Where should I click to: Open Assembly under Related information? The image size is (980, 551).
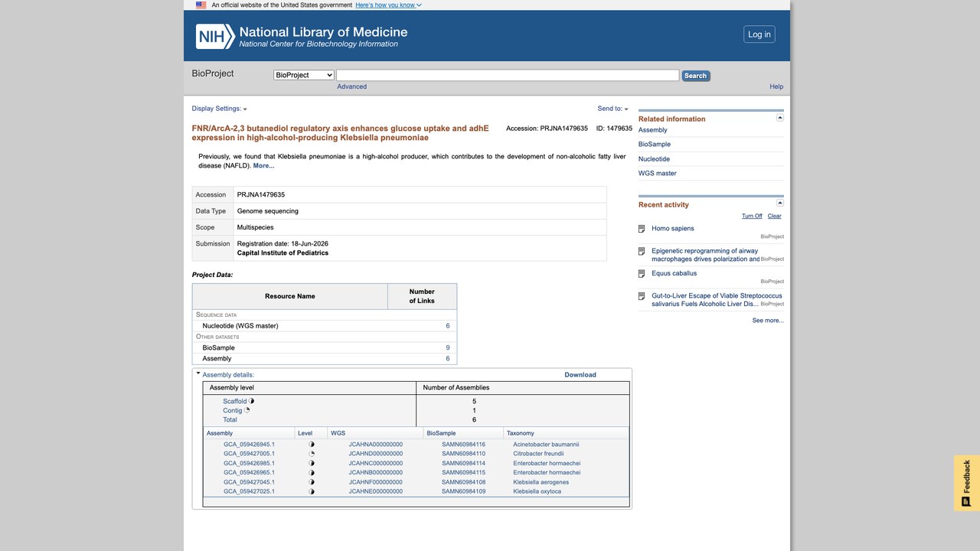653,130
